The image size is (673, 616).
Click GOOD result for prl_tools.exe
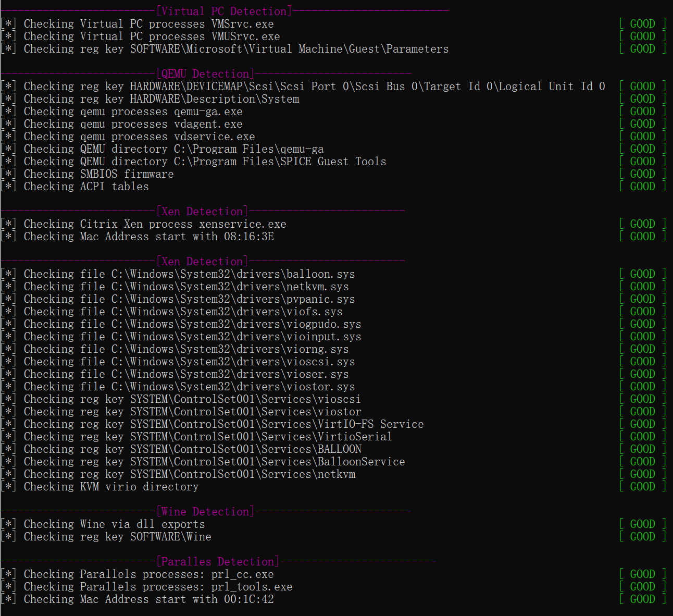point(642,587)
